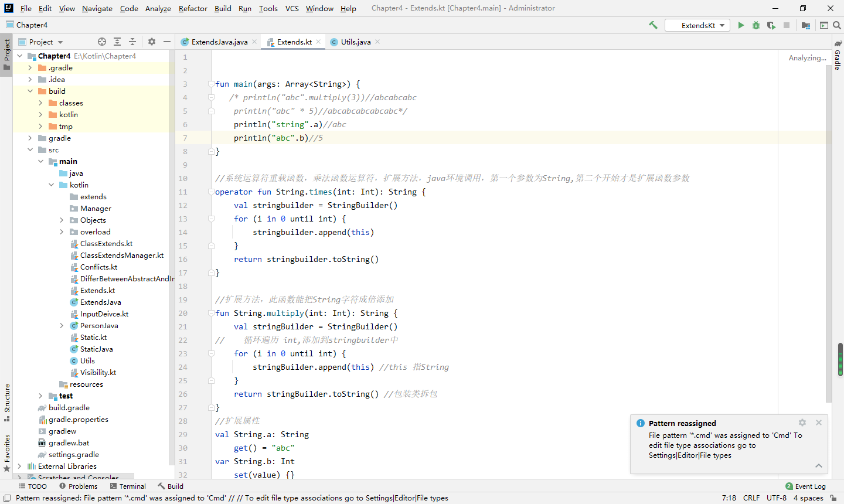844x504 pixels.
Task: Switch to Utils.java tab
Action: click(356, 42)
